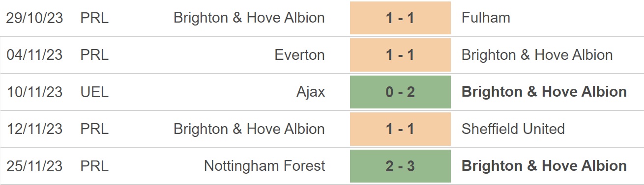Click the 12/11/23 match date
The height and width of the screenshot is (185, 644).
(34, 129)
